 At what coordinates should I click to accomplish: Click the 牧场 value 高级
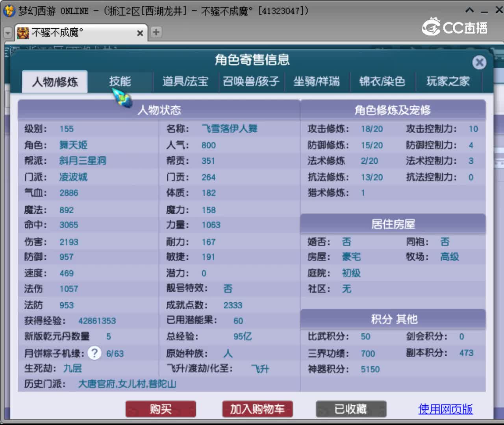click(x=450, y=257)
